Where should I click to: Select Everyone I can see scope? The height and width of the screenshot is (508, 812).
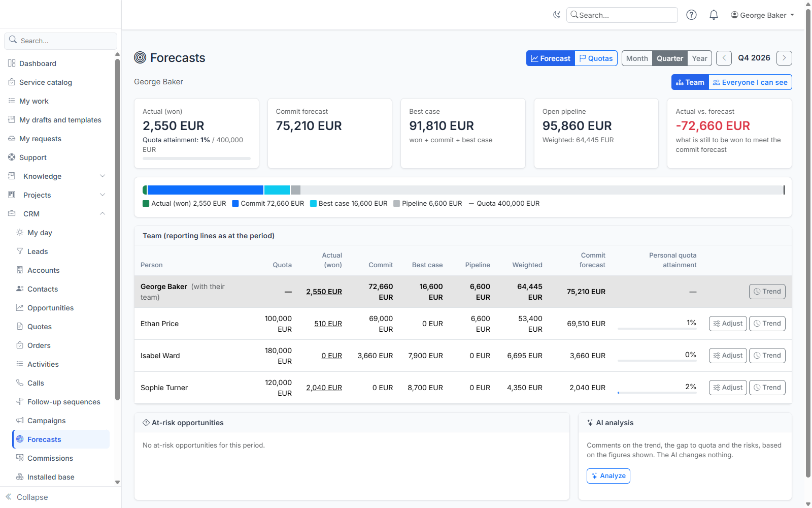click(750, 82)
